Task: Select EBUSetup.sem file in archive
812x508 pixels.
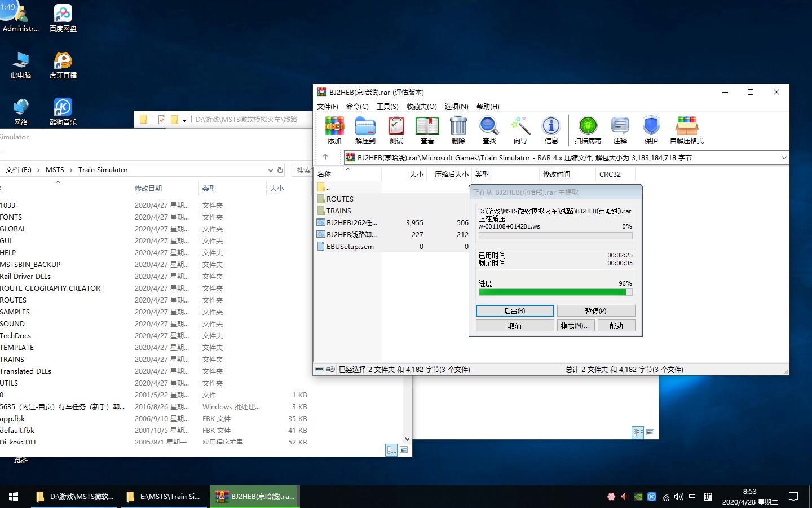Action: 350,247
